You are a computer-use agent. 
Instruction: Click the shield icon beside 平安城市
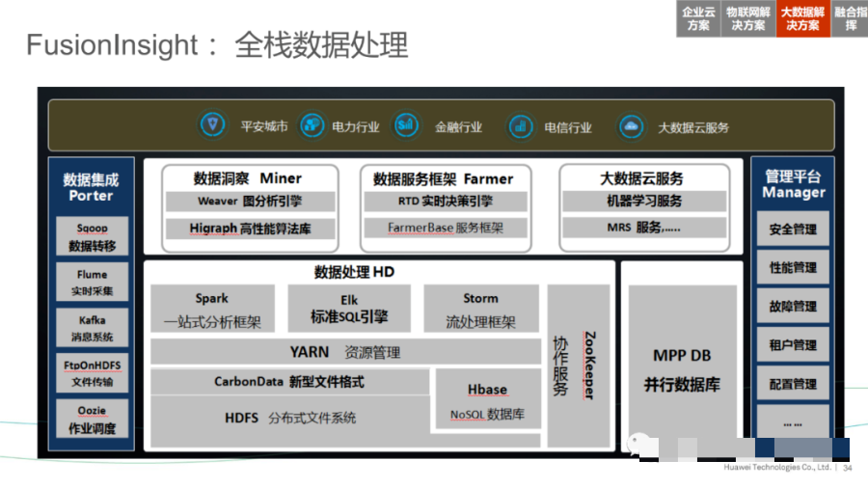212,125
